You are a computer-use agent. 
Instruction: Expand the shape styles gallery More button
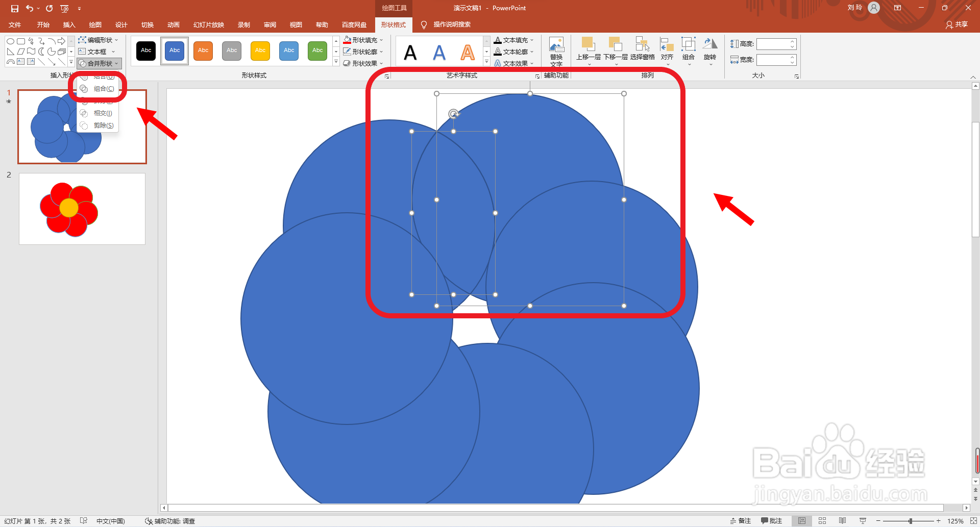coord(336,62)
